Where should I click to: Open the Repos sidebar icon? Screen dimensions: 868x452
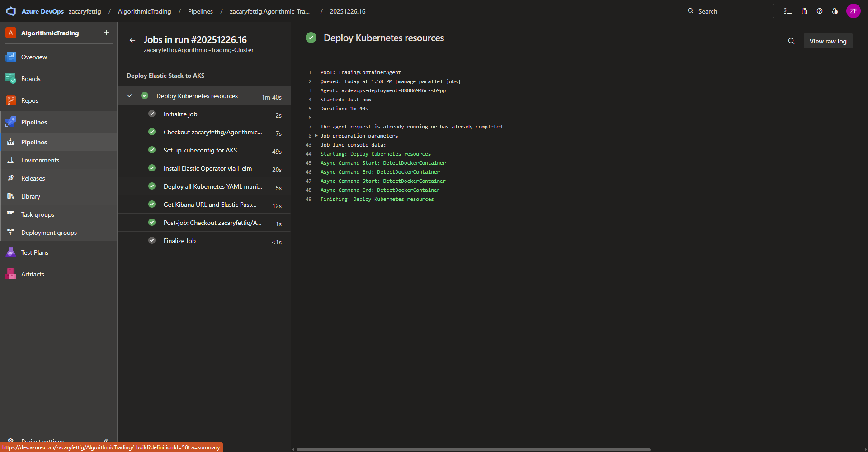pyautogui.click(x=11, y=100)
